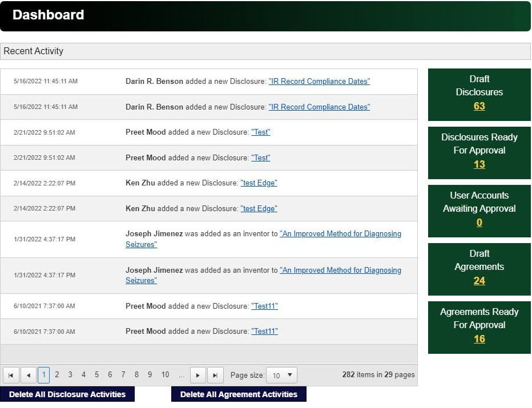
Task: Expand more pages via the pagination ellipsis
Action: [182, 375]
